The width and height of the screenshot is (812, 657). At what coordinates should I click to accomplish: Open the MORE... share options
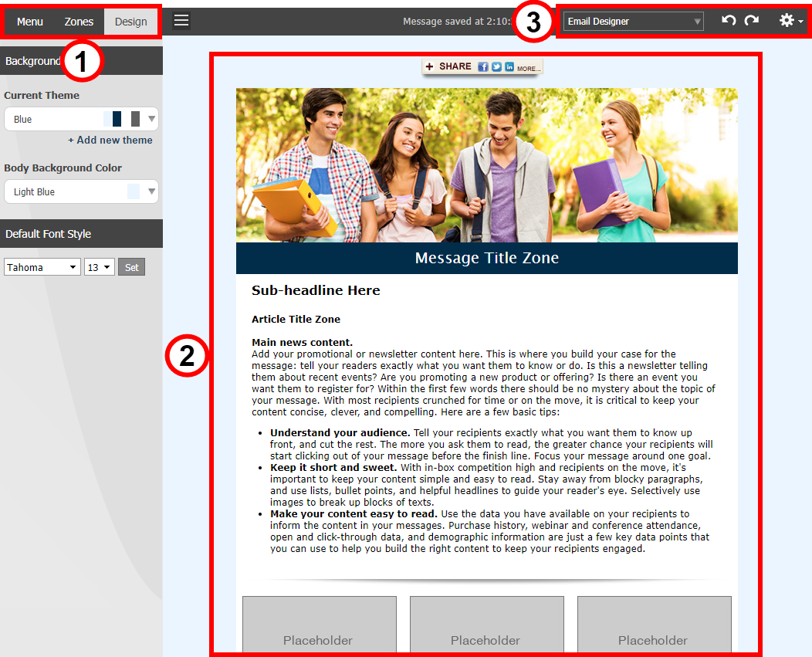click(529, 69)
